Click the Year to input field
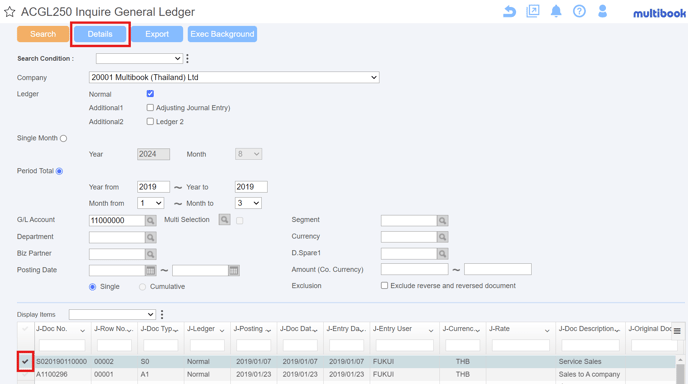Viewport: 688px width, 384px height. 251,187
